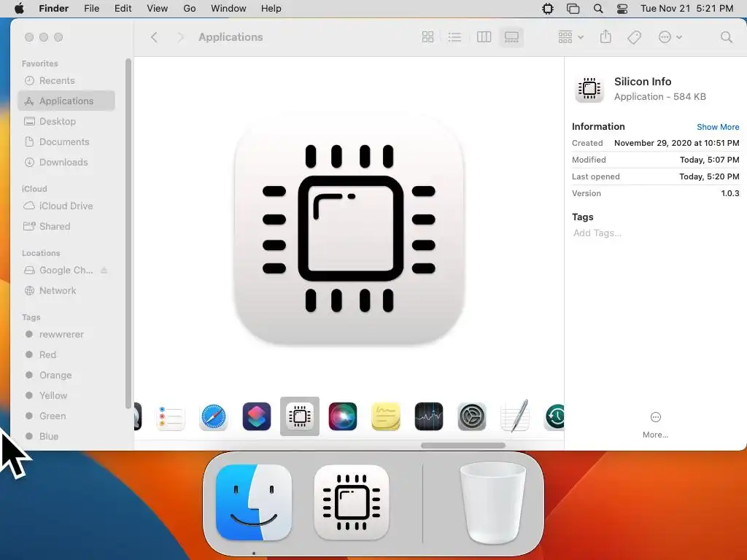
Task: Select the Red tag
Action: click(66, 355)
